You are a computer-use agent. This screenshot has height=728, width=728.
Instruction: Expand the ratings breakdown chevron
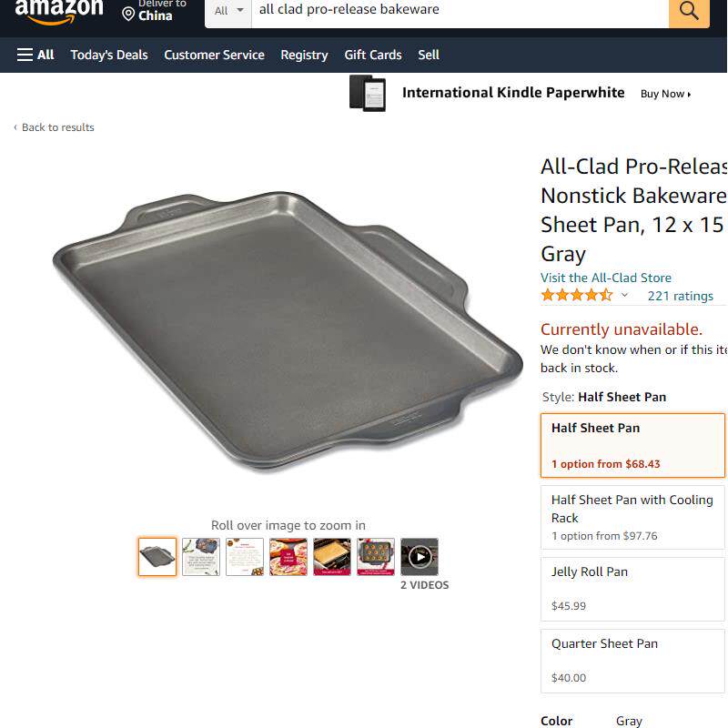624,295
